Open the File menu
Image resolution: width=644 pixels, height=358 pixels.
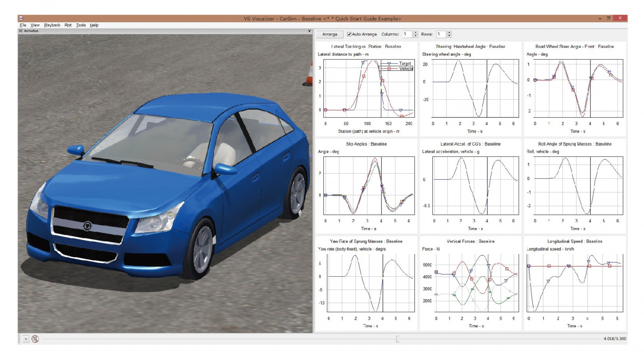(23, 25)
